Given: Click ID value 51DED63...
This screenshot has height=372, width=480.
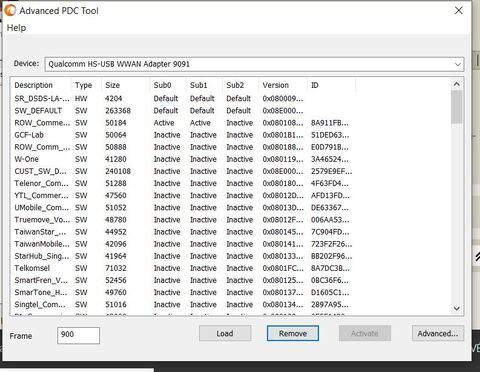Looking at the screenshot, I should point(330,135).
